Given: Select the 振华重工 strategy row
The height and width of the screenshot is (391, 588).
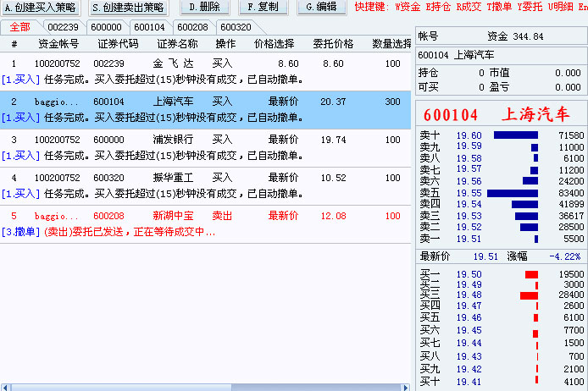Looking at the screenshot, I should pyautogui.click(x=175, y=178).
